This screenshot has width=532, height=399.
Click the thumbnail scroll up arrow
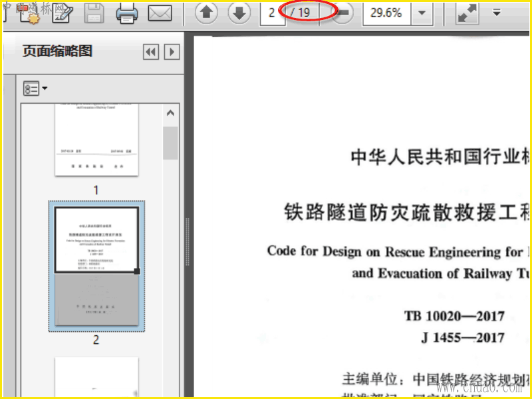(x=170, y=113)
